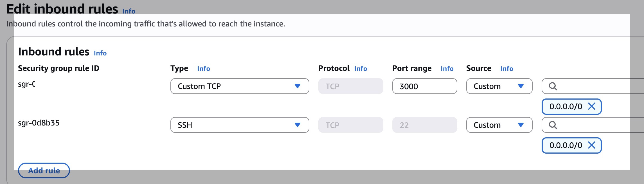Click search icon in SSH rule source
The width and height of the screenshot is (644, 184).
[553, 125]
